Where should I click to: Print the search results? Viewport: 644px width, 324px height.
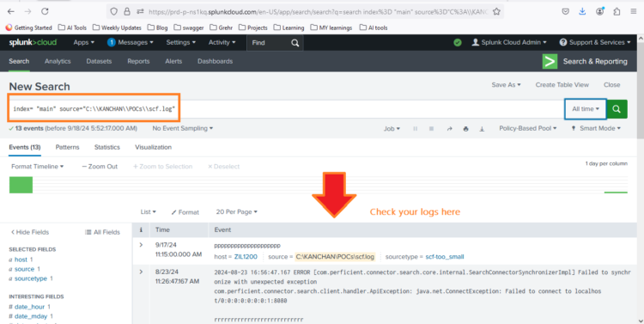[465, 129]
